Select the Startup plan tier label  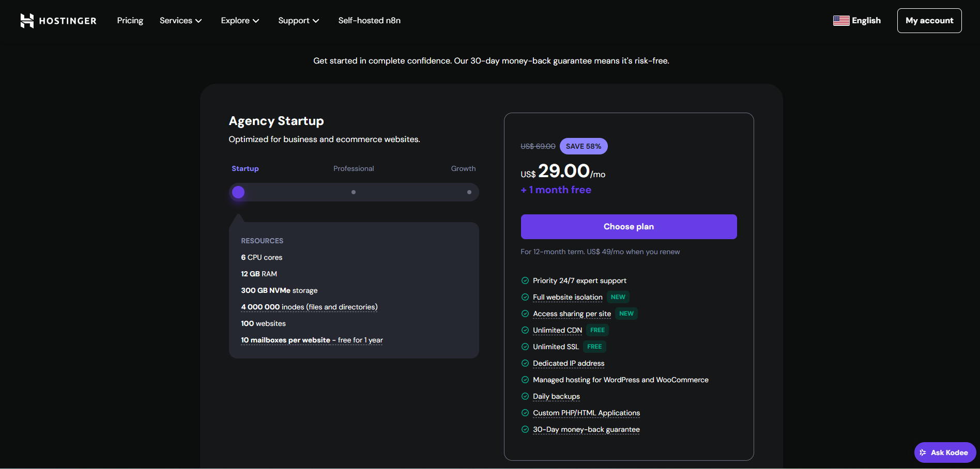245,168
